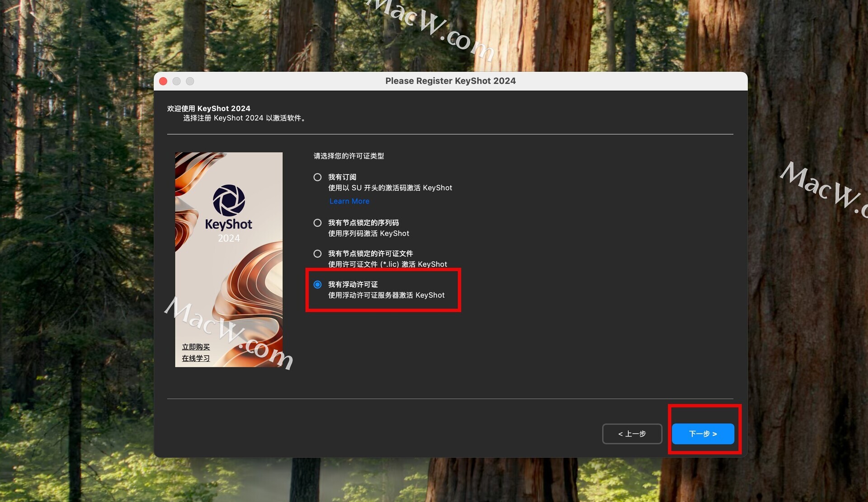Click the KeyShot 2024 splash image
This screenshot has height=502, width=868.
pos(229,259)
